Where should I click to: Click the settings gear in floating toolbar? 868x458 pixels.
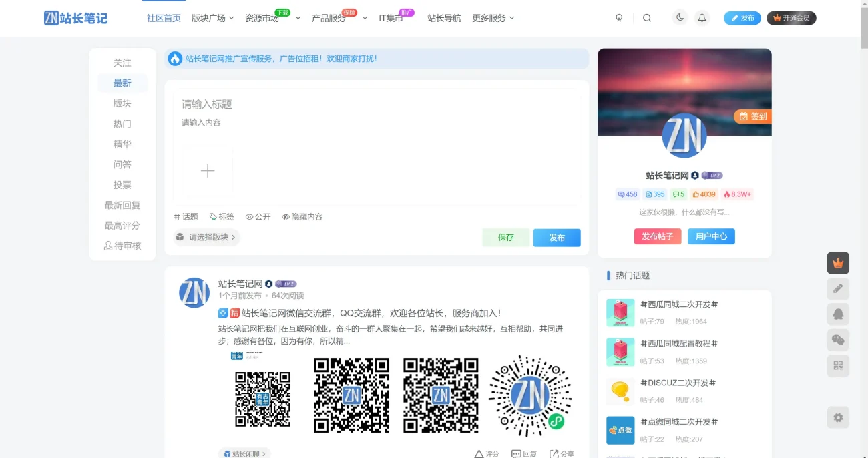tap(838, 417)
